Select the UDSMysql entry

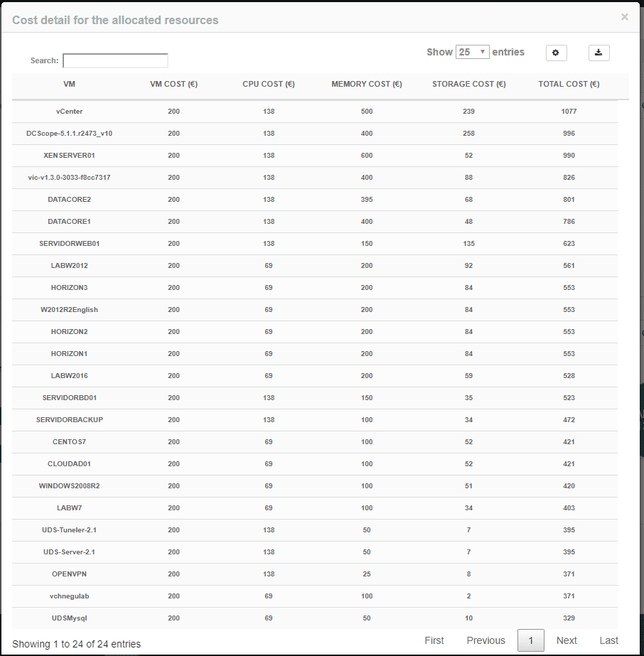tap(69, 618)
